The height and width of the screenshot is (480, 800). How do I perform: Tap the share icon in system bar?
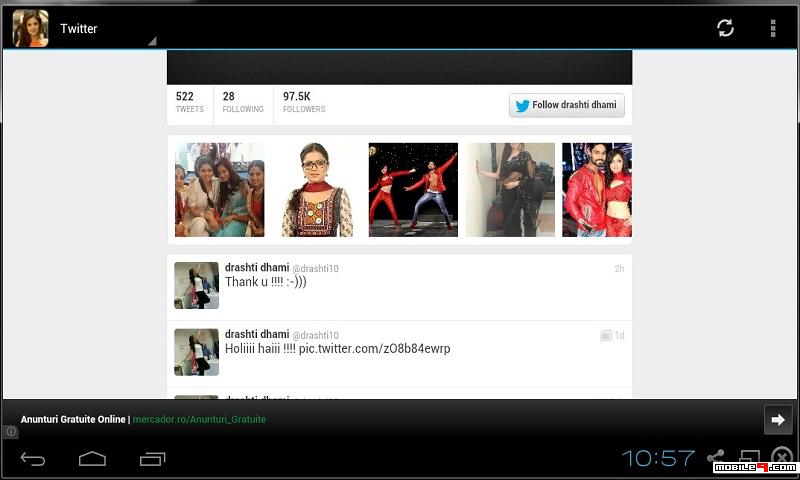[x=716, y=457]
